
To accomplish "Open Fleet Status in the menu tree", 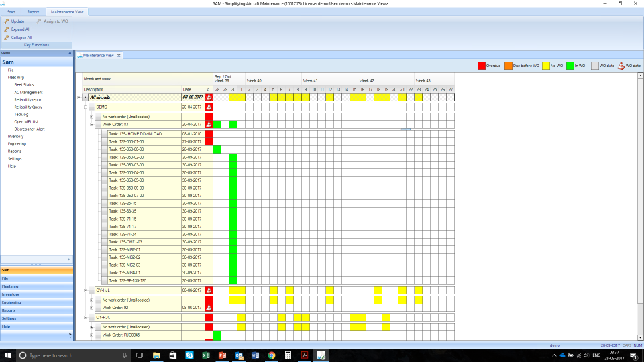I will 24,85.
